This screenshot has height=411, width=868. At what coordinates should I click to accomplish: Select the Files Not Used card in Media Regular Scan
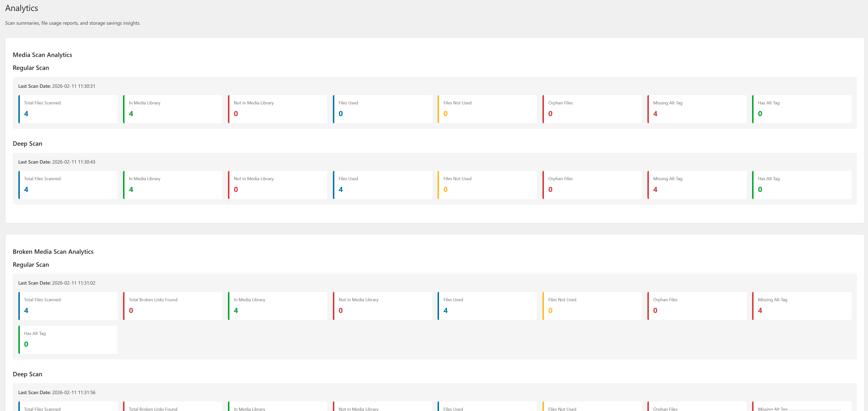tap(487, 109)
